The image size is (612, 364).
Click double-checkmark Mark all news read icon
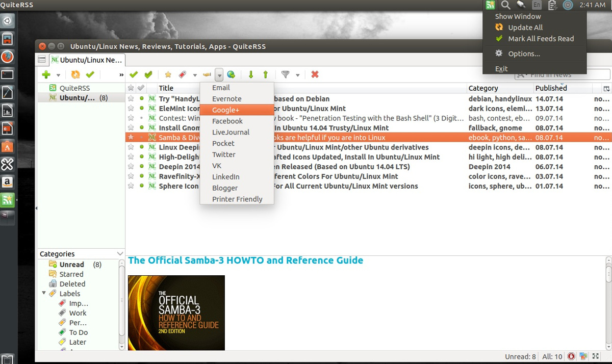148,75
